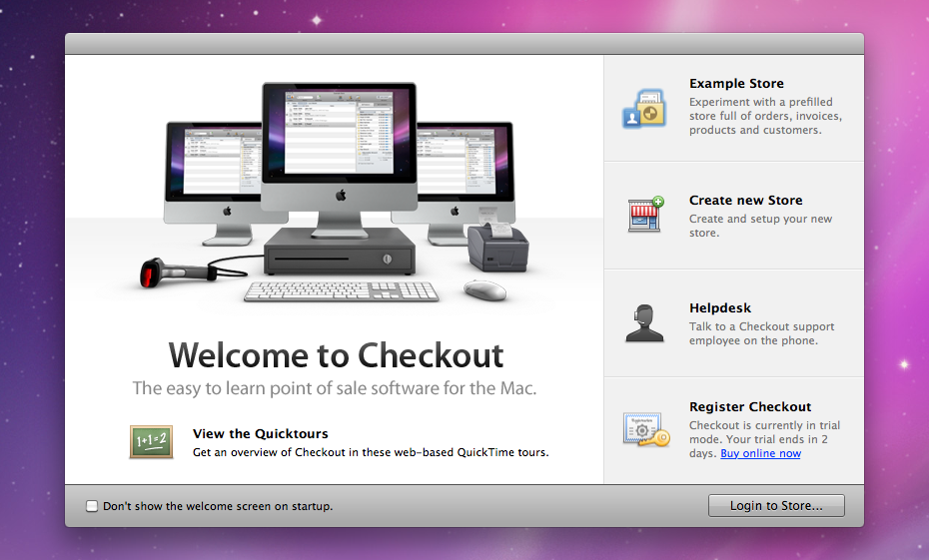Open the Helpdesk heading
This screenshot has height=560, width=929.
click(x=720, y=307)
